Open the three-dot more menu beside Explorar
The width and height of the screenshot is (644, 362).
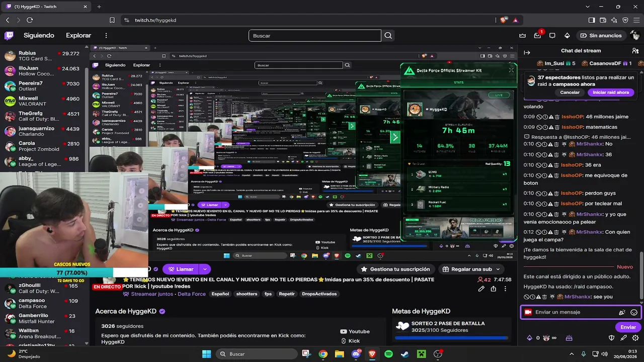pyautogui.click(x=106, y=36)
